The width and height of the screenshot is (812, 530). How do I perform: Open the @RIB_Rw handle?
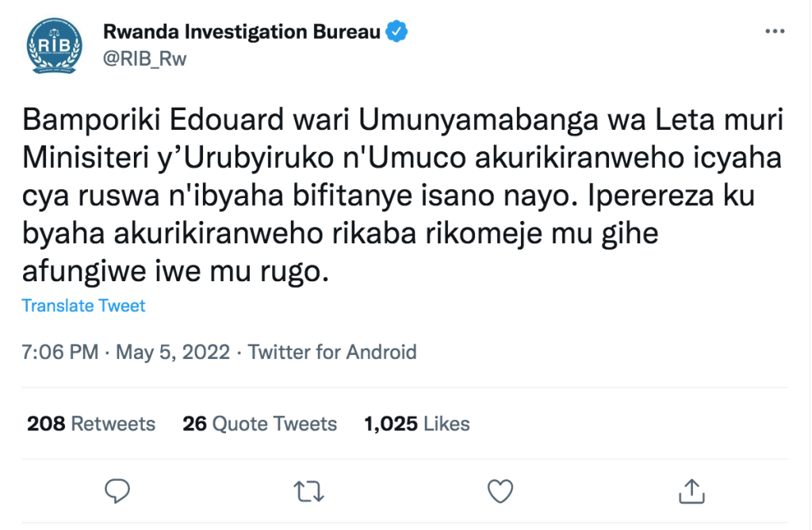click(x=144, y=59)
